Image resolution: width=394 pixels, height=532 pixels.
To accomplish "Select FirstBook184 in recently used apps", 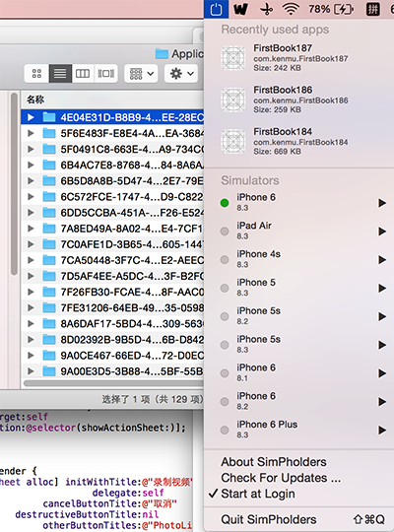I will tap(299, 142).
